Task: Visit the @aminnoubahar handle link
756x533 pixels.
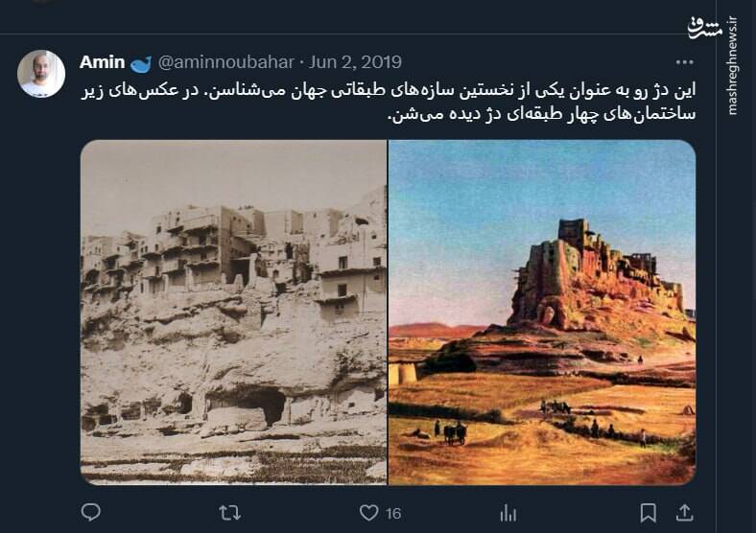Action: coord(225,62)
